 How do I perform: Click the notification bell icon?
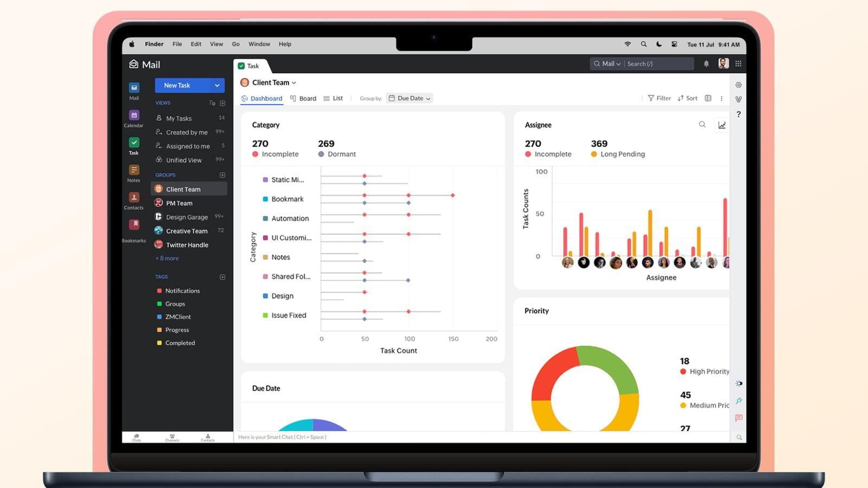point(706,64)
